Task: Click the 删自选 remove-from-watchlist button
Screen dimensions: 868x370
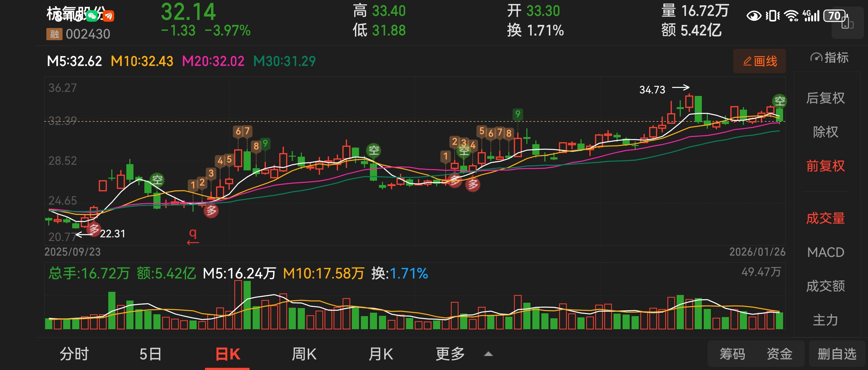Action: point(837,354)
